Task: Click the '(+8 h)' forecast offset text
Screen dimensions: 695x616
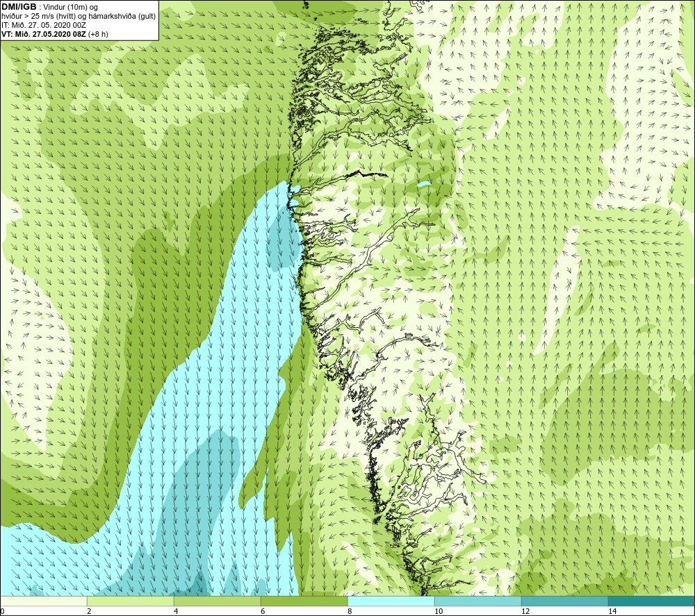Action: [98, 34]
